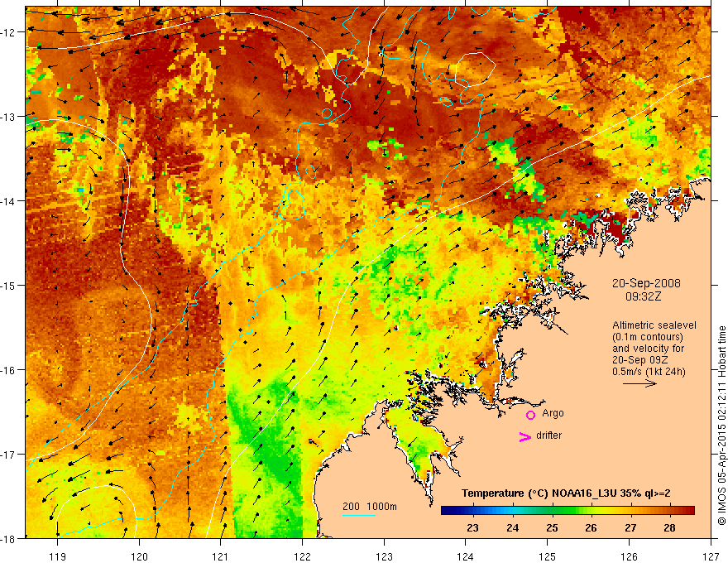Click the '28' color bar tick label

tap(669, 528)
